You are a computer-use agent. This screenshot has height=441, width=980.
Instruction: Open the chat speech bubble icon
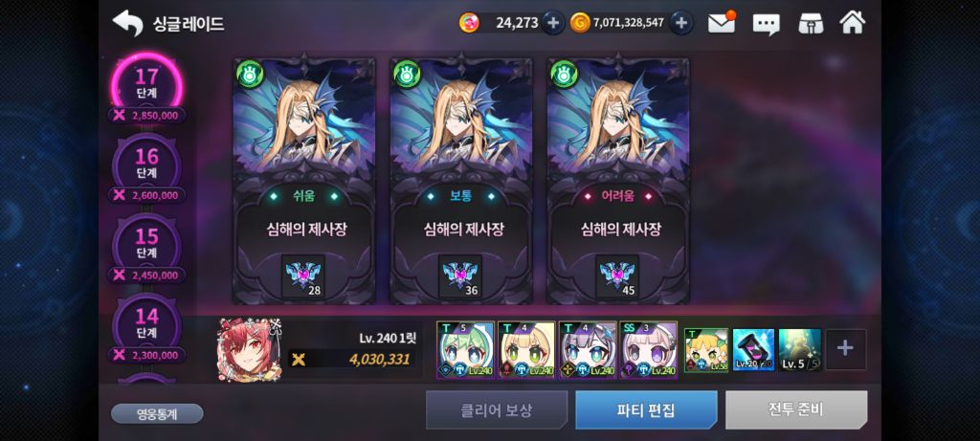pyautogui.click(x=766, y=24)
